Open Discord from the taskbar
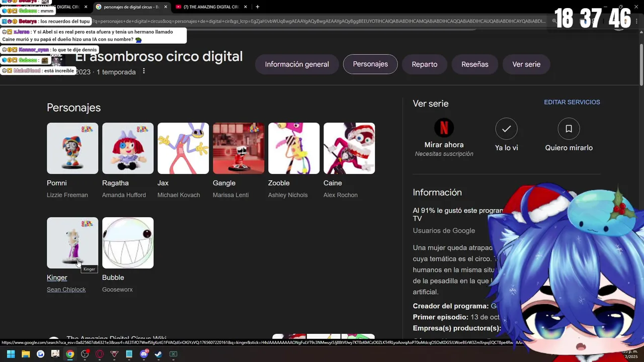The image size is (644, 362). 144,354
